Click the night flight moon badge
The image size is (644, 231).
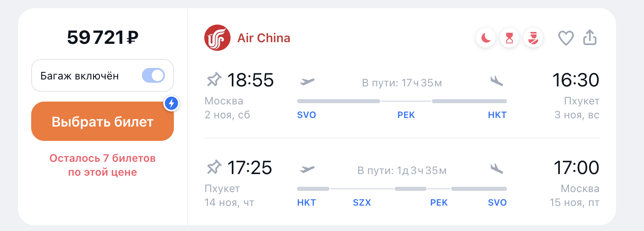click(x=486, y=38)
